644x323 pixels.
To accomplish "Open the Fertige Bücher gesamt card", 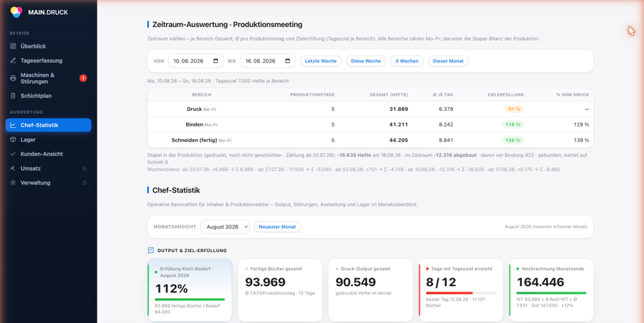I will pos(280,290).
